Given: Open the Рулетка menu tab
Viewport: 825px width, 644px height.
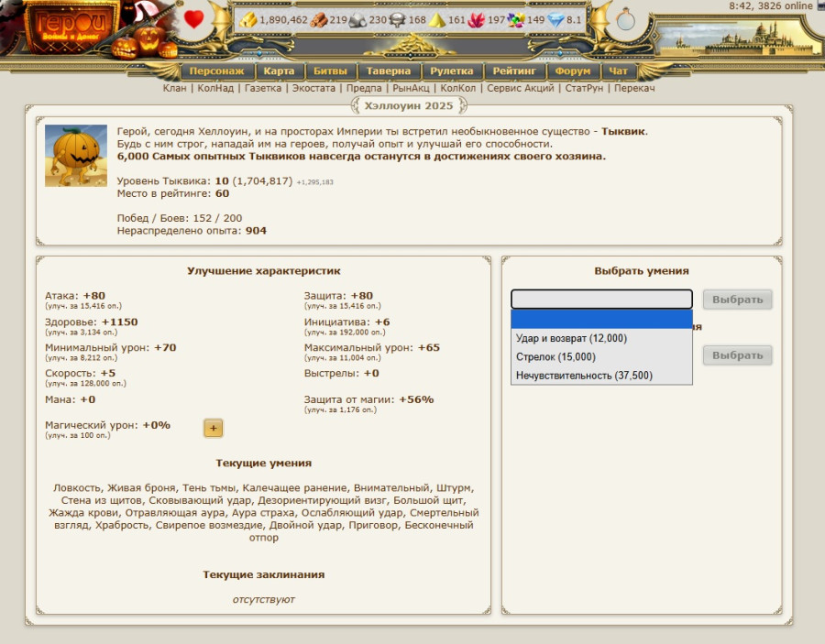Looking at the screenshot, I should coord(452,71).
